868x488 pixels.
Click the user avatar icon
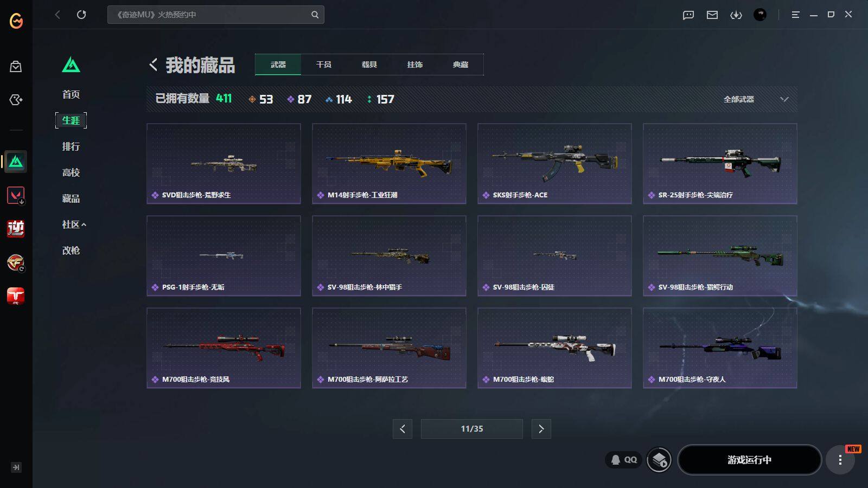click(760, 15)
